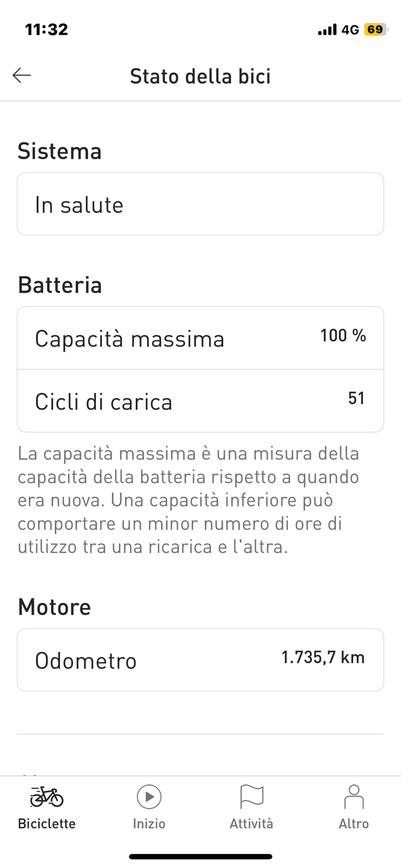Tap the Odometro row
The width and height of the screenshot is (401, 868).
click(x=200, y=660)
